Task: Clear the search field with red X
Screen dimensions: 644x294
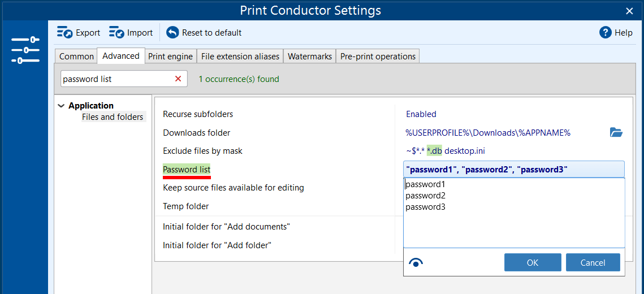Action: point(178,79)
